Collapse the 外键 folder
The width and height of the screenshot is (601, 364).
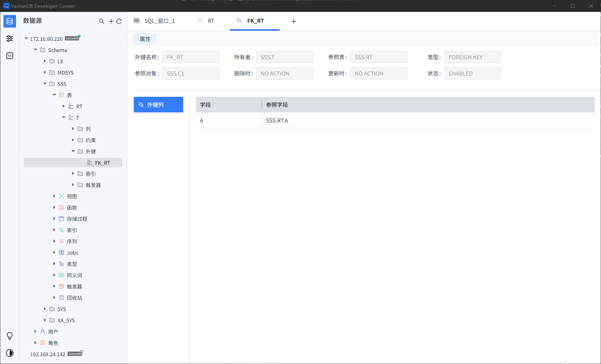point(73,151)
